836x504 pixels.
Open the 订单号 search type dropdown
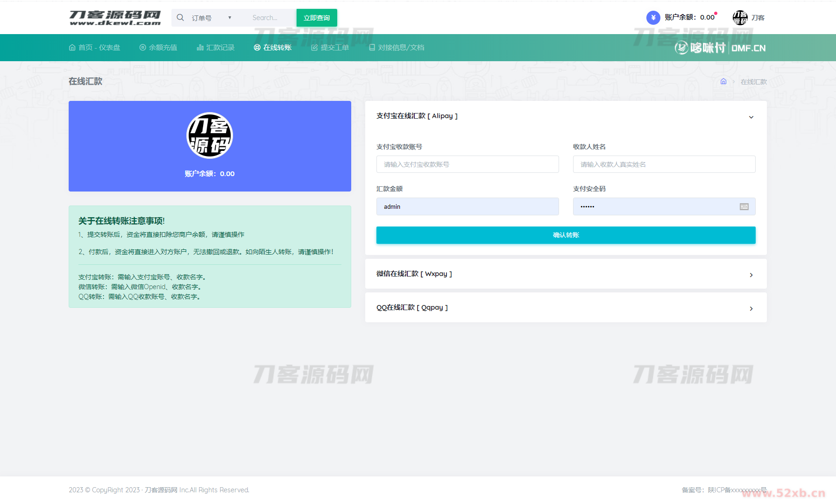pyautogui.click(x=211, y=18)
